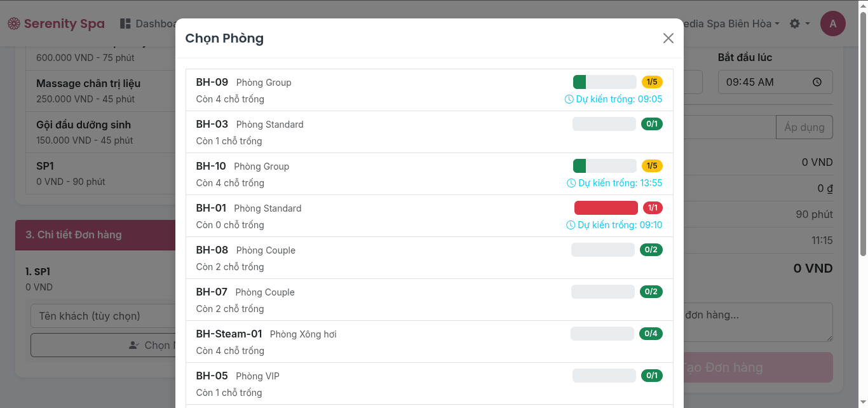Click the Tạo Đơn hàng button
The image size is (868, 408).
click(757, 367)
